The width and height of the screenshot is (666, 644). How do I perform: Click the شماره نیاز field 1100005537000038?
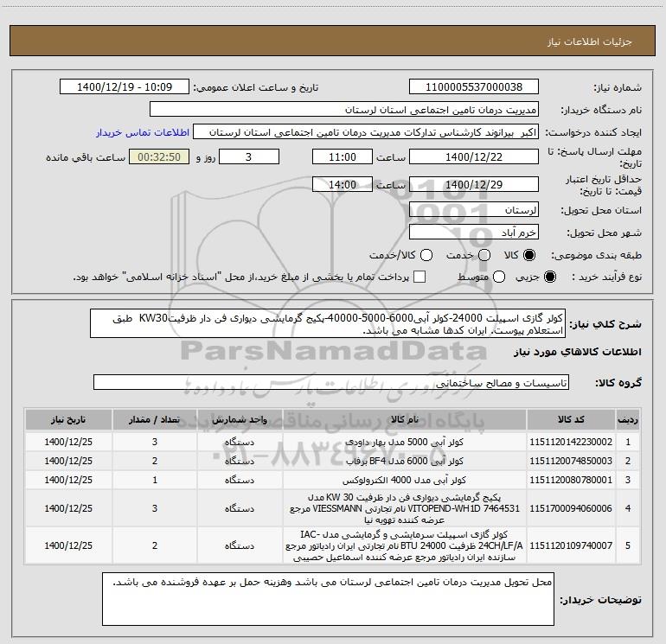474,87
